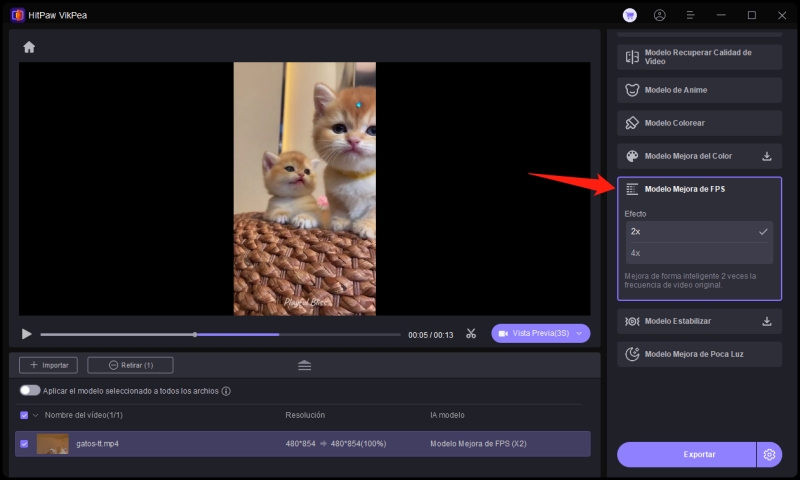Click the IA modelo column header
This screenshot has width=800, height=480.
pos(447,415)
